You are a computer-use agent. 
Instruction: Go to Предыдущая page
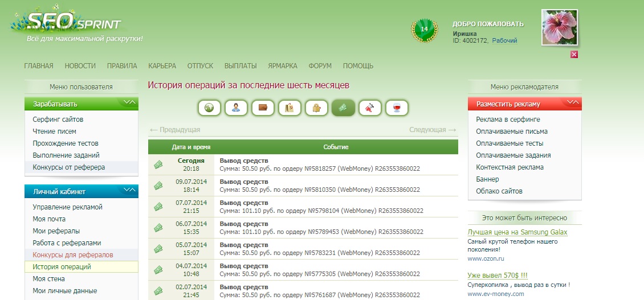pyautogui.click(x=175, y=130)
